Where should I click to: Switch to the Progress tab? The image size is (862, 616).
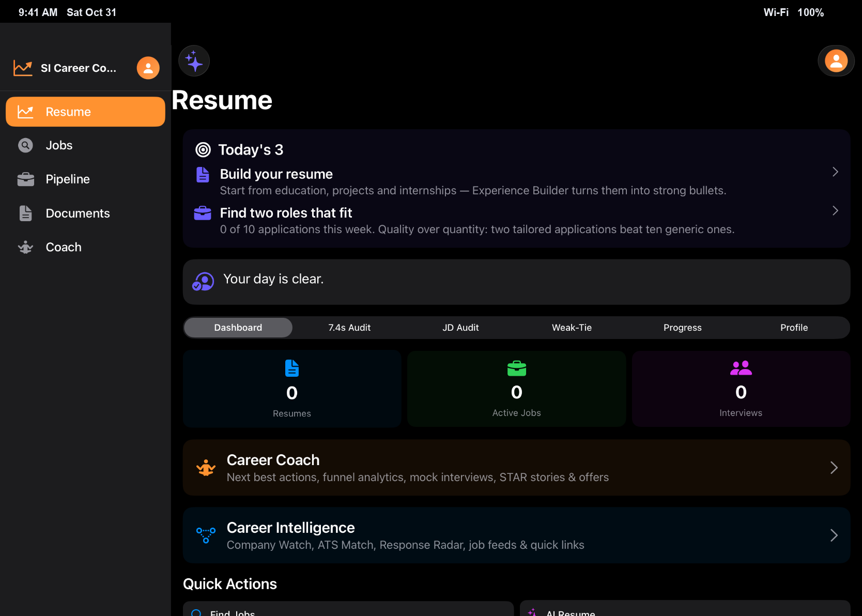[x=683, y=328]
